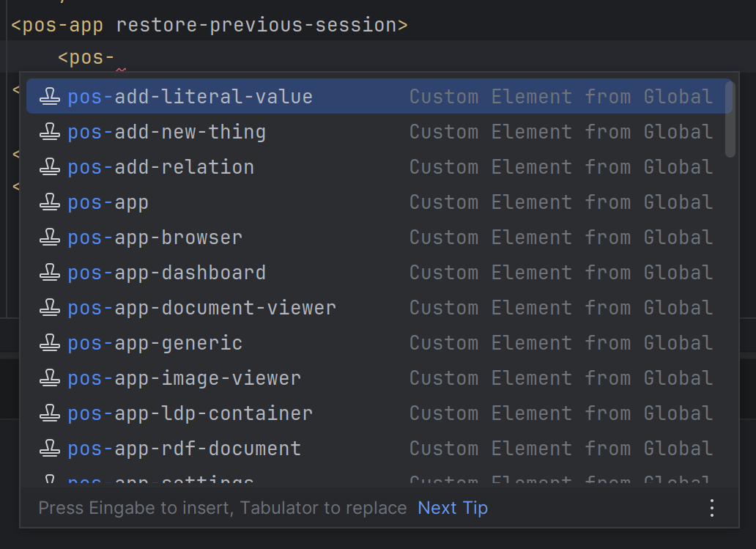Viewport: 756px width, 549px height.
Task: Click the stamp icon beside pos-app-browser
Action: [x=49, y=237]
